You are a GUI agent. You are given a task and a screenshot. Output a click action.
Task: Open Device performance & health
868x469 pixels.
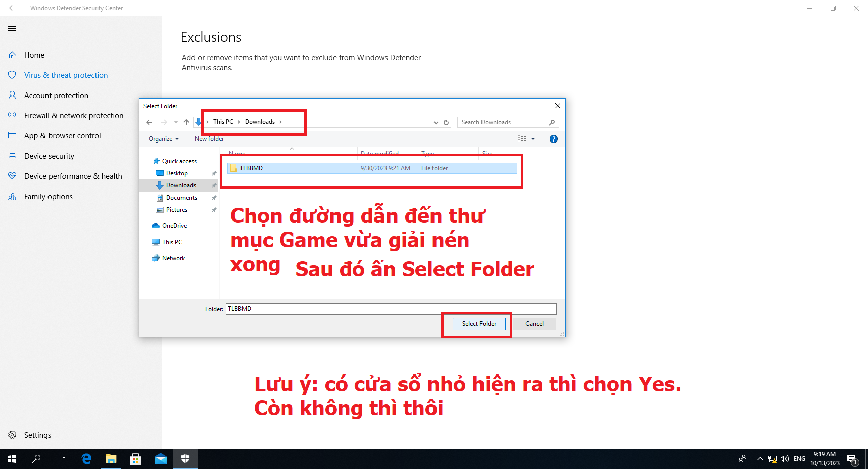[x=73, y=176]
